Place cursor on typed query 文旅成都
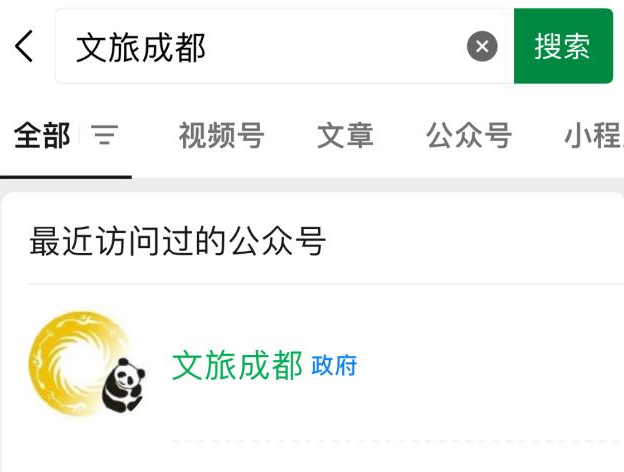This screenshot has height=472, width=624. point(141,48)
